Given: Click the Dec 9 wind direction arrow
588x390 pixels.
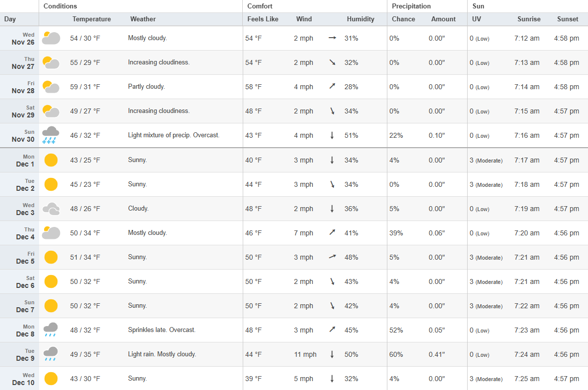Looking at the screenshot, I should point(332,354).
